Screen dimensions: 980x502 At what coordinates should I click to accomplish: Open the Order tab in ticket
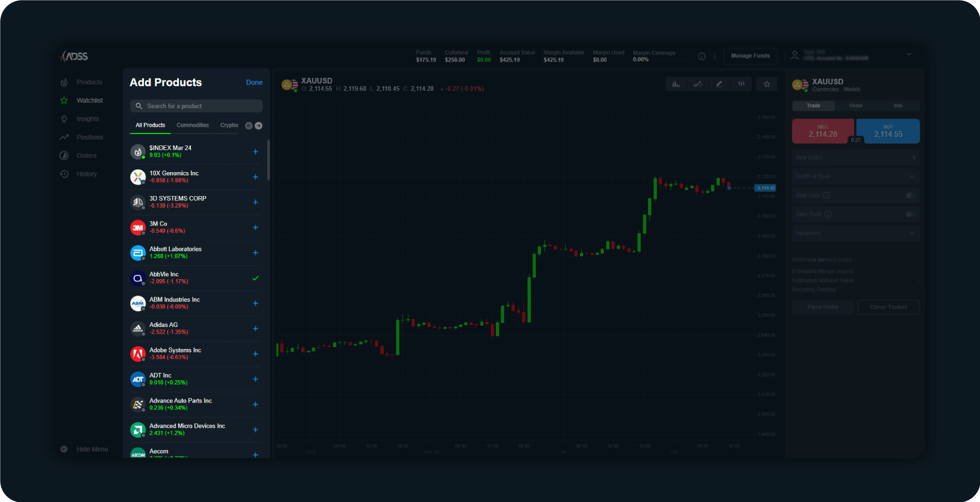[856, 106]
